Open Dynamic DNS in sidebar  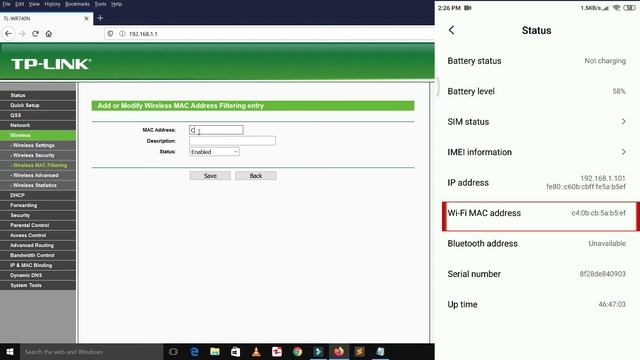[x=38, y=275]
